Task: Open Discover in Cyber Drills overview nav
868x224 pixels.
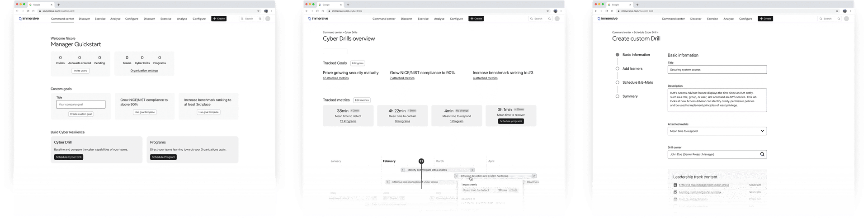Action: [x=406, y=19]
